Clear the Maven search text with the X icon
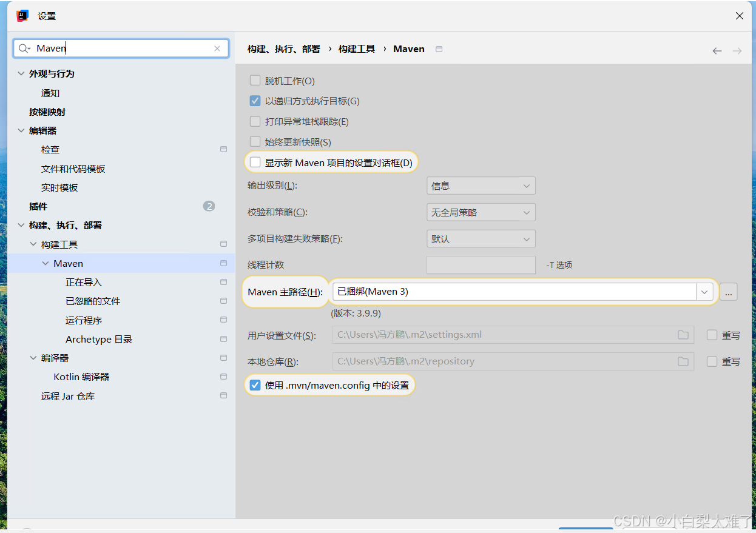The image size is (756, 533). click(x=217, y=49)
